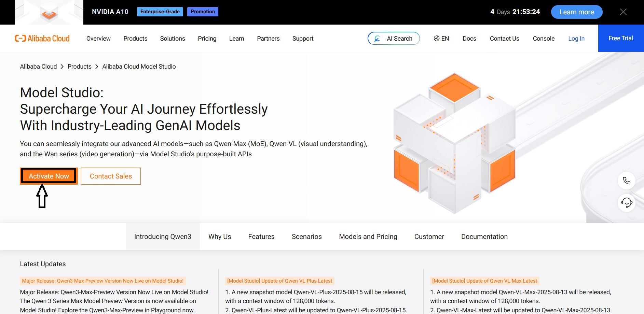Open the Pricing nav item

tap(207, 39)
